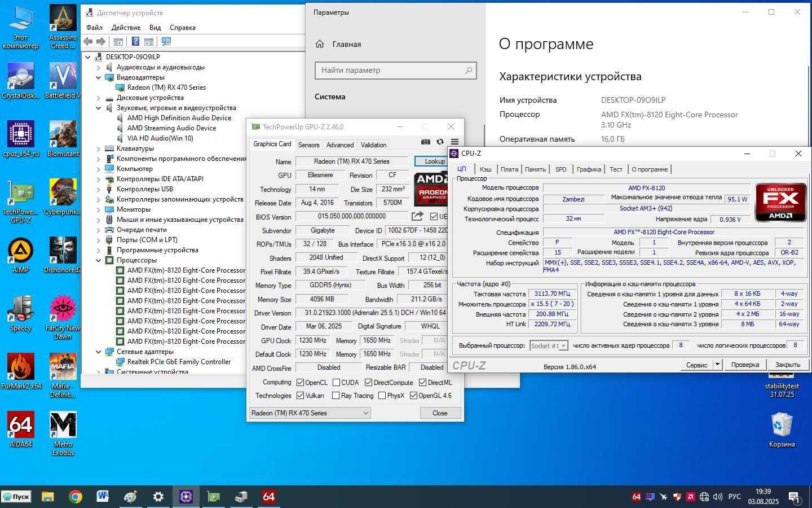The height and width of the screenshot is (508, 812).
Task: Open the AIMP desktop icon
Action: coord(21,255)
